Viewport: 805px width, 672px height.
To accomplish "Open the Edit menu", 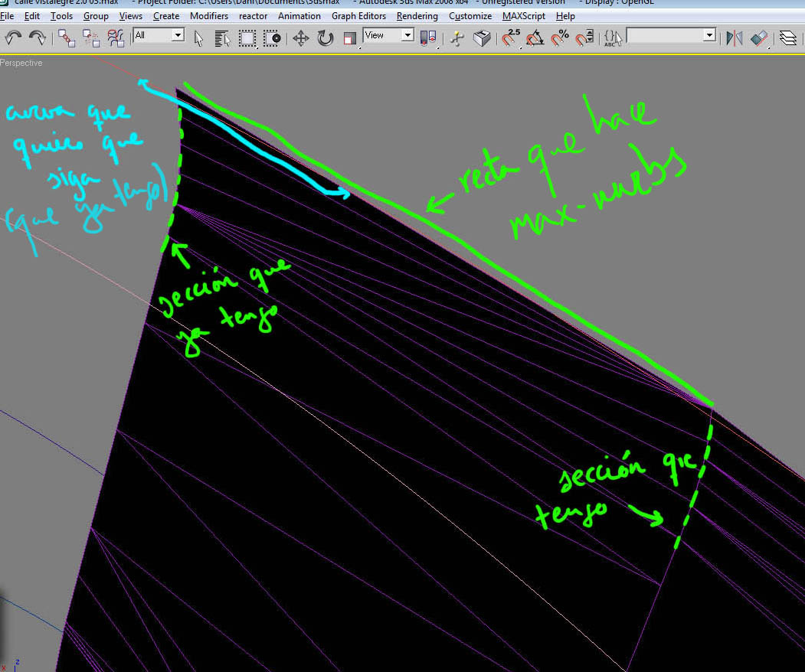I will (x=32, y=16).
